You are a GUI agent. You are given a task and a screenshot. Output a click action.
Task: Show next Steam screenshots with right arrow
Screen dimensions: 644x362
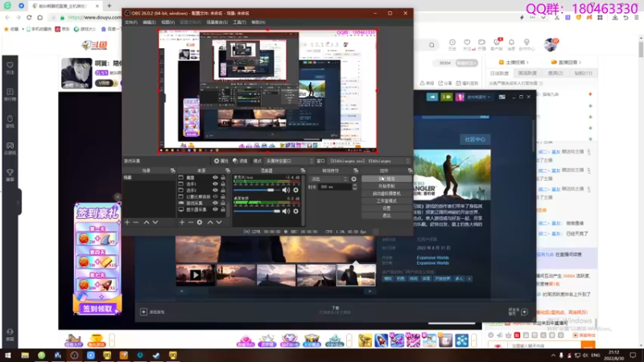point(370,291)
